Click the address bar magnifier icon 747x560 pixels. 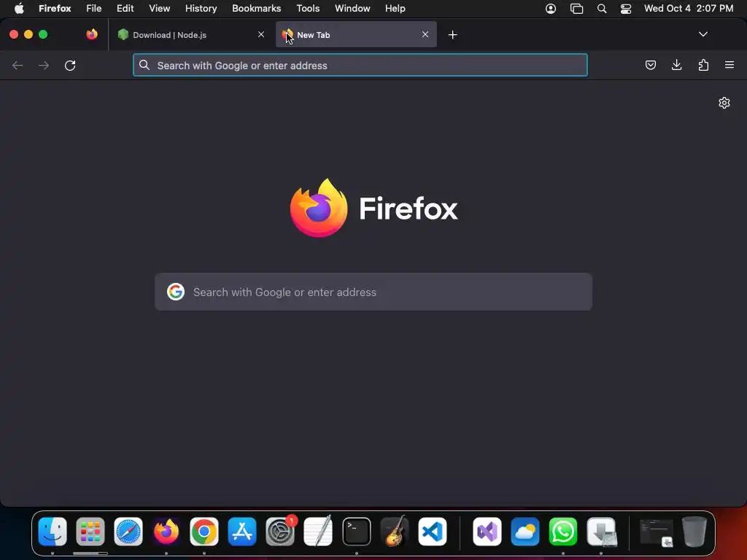[x=144, y=65]
